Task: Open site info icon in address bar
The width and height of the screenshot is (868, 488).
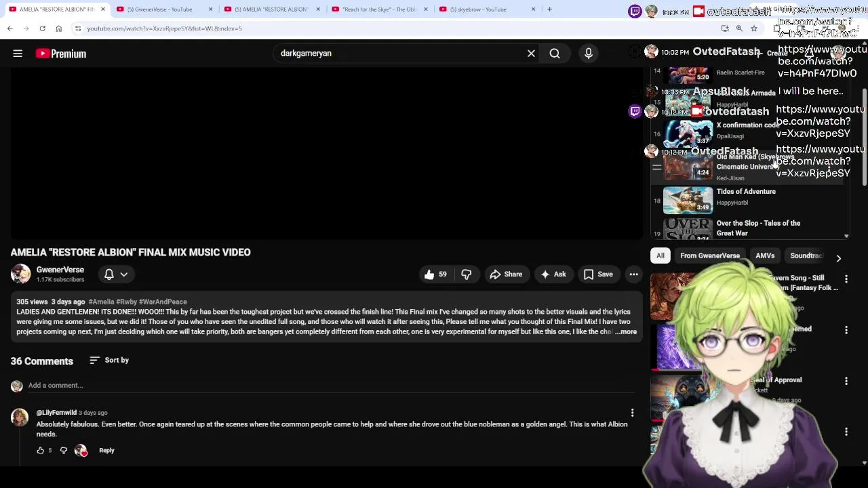Action: coord(77,28)
